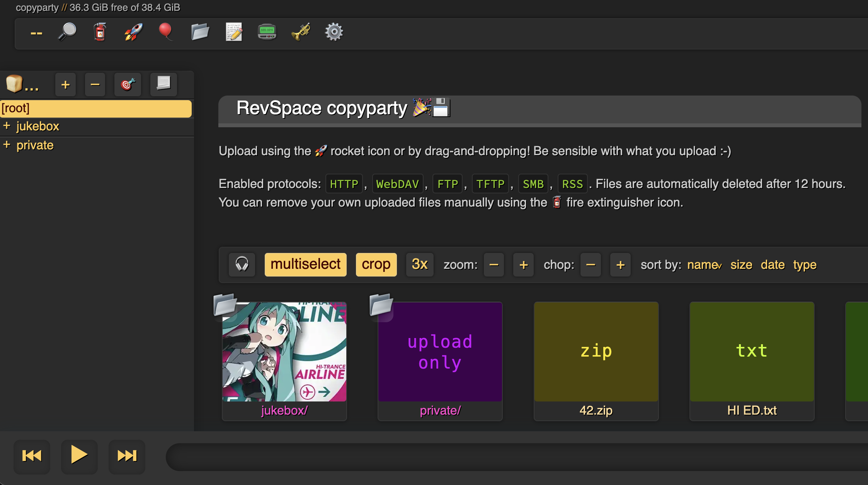Click the fire extinguisher unpost icon
The height and width of the screenshot is (485, 868).
(x=100, y=32)
